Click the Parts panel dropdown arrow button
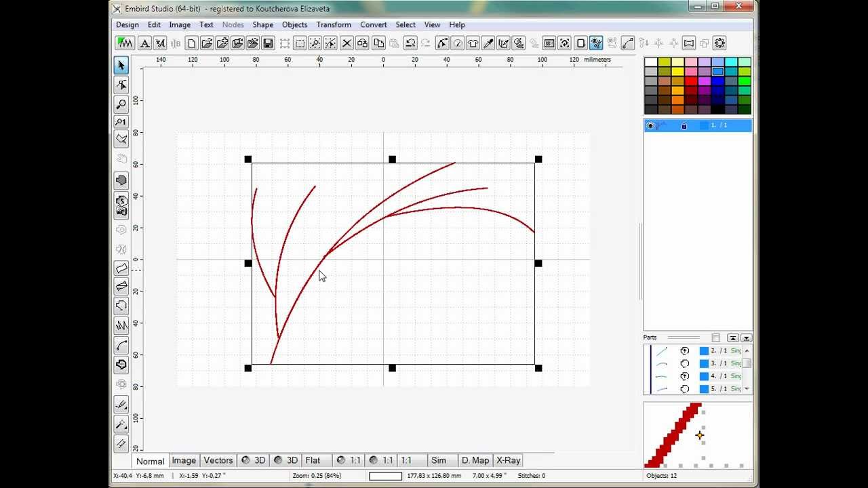The width and height of the screenshot is (868, 488). click(x=746, y=338)
